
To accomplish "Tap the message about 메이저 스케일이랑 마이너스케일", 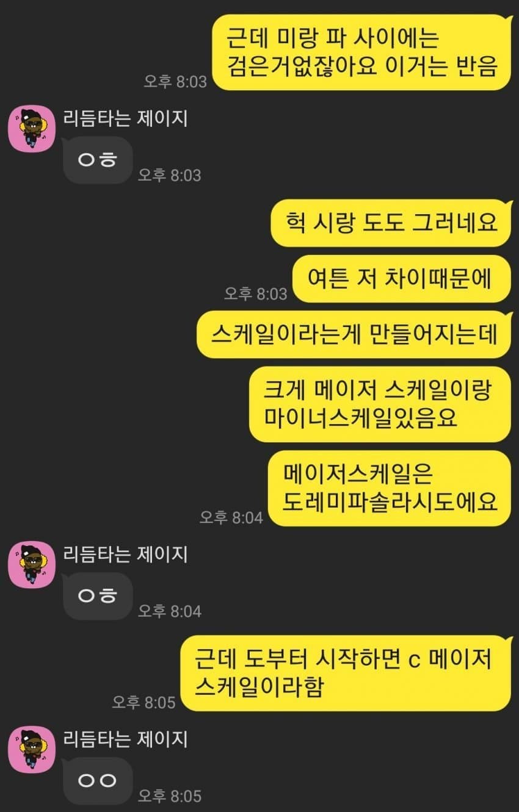I will (x=380, y=404).
